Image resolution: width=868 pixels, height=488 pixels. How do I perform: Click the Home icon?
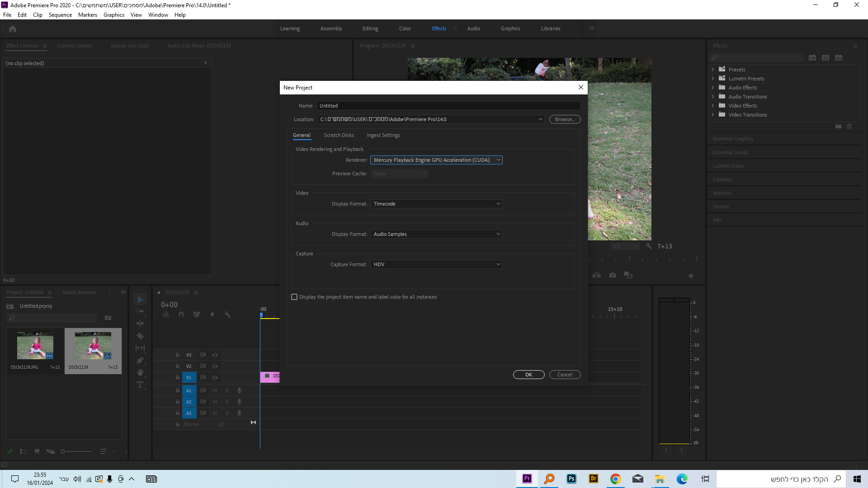click(13, 29)
